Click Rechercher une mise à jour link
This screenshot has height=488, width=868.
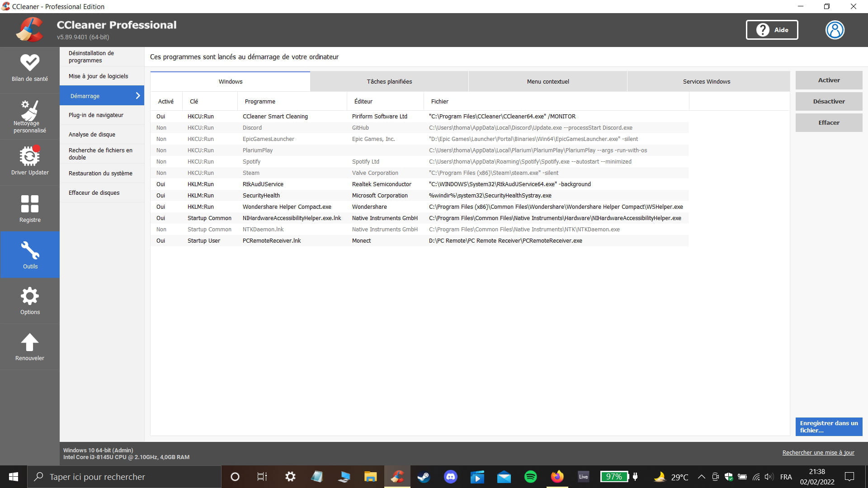click(818, 452)
